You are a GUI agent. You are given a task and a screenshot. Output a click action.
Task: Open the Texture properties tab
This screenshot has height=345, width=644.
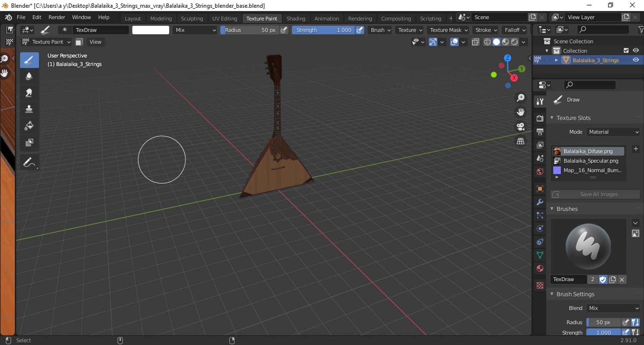(x=540, y=285)
